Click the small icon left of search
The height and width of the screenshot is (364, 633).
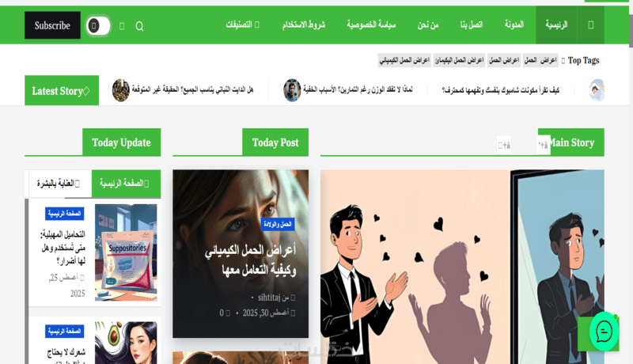click(122, 26)
